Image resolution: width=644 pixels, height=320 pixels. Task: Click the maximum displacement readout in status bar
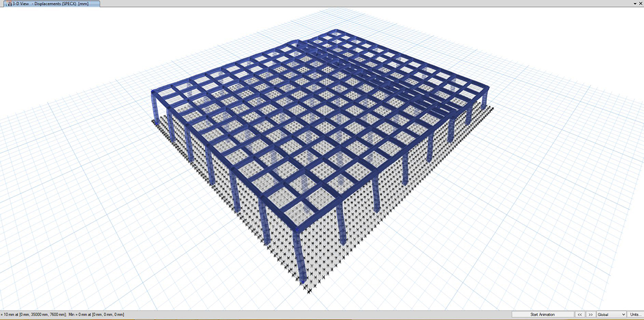(x=33, y=315)
